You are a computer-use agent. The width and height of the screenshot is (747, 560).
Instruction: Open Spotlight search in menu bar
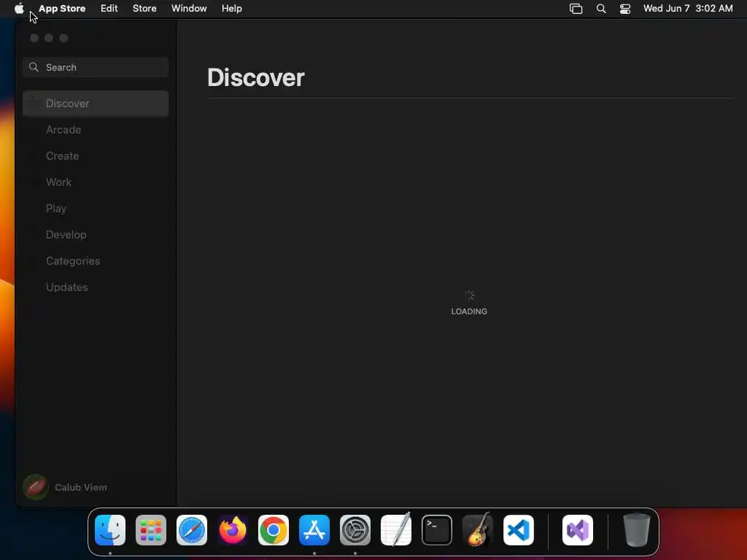coord(601,9)
